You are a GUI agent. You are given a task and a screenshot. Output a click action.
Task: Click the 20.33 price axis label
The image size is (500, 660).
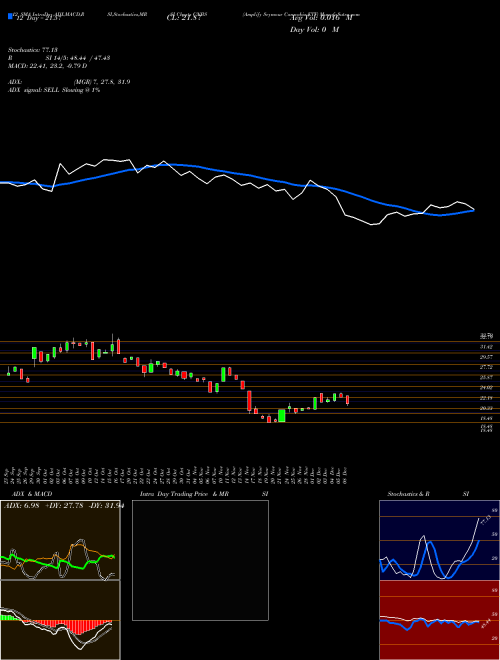pyautogui.click(x=487, y=408)
